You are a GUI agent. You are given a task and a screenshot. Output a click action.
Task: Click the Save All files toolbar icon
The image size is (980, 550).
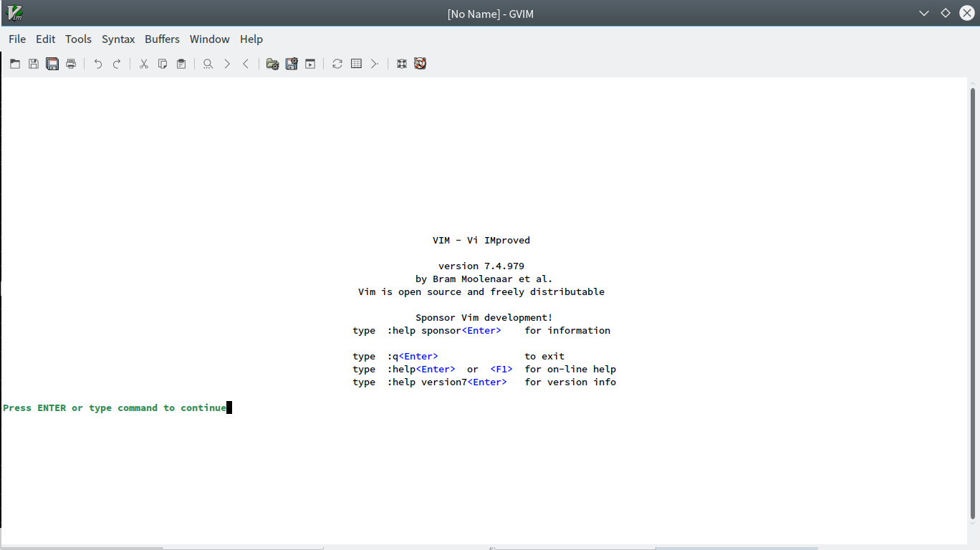52,64
